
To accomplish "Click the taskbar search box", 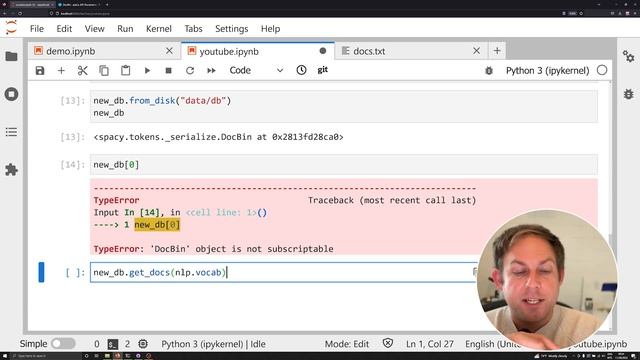I will point(47,356).
